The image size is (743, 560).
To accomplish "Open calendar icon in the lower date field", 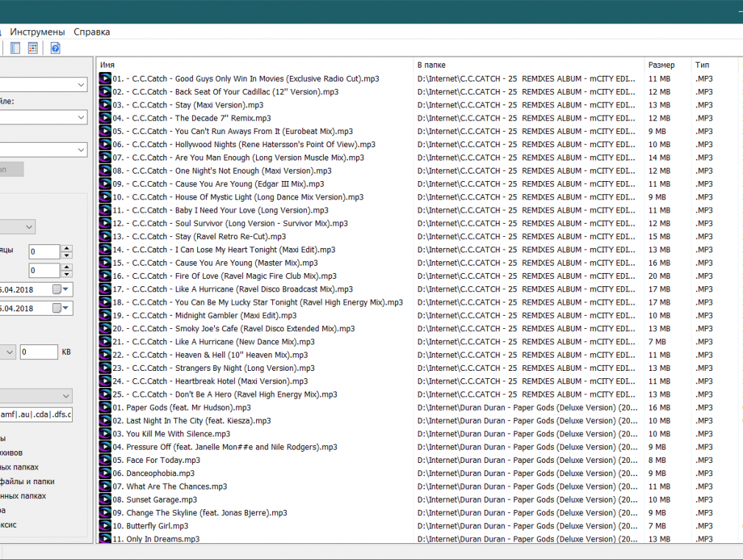I will (57, 308).
